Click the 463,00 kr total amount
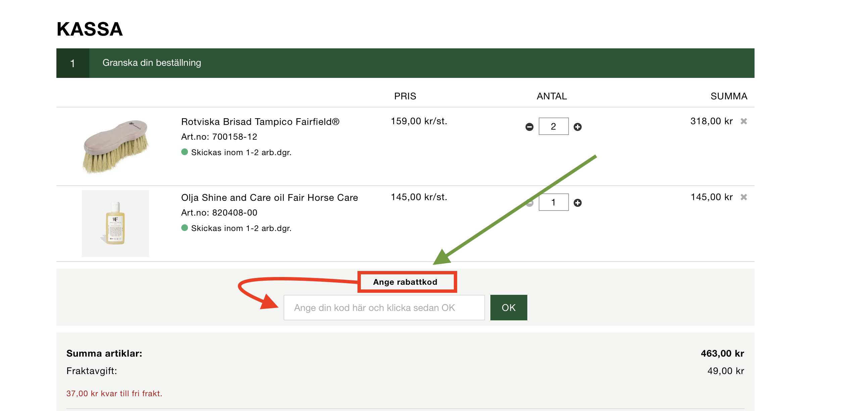The width and height of the screenshot is (868, 411). point(722,353)
